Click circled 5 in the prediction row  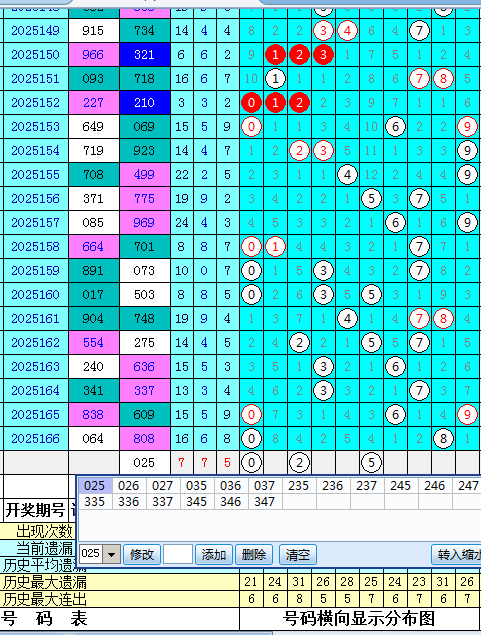coord(371,462)
